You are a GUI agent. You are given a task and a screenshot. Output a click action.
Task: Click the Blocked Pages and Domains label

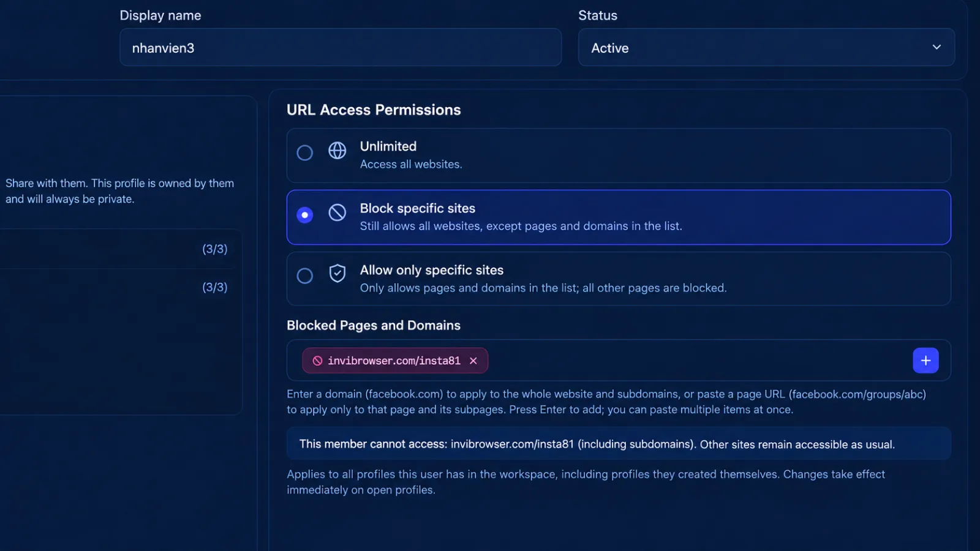click(x=374, y=325)
